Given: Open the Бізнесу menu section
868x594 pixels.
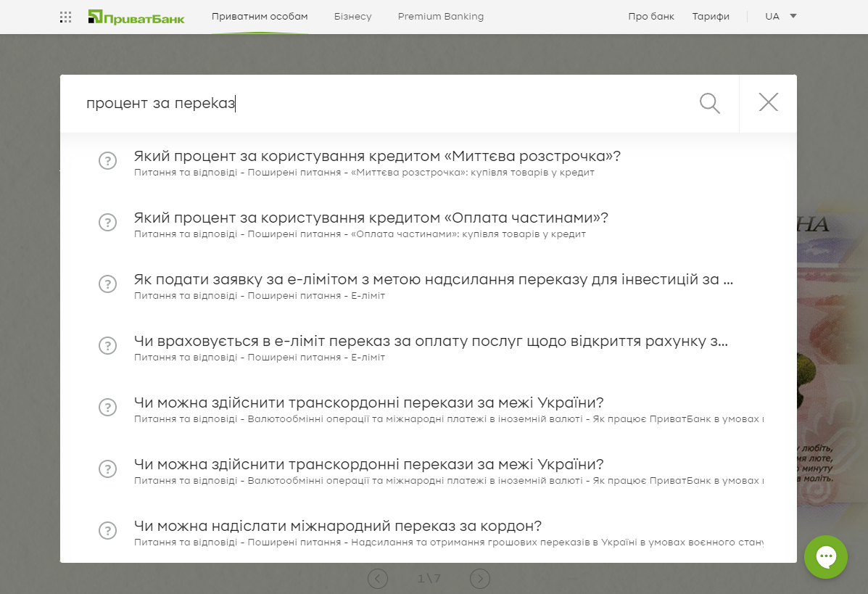Looking at the screenshot, I should pos(352,16).
